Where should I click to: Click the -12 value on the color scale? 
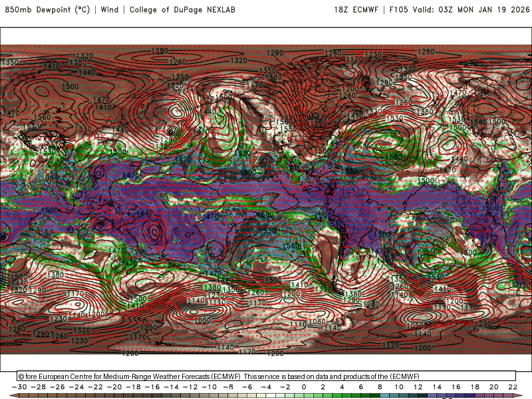click(x=190, y=387)
